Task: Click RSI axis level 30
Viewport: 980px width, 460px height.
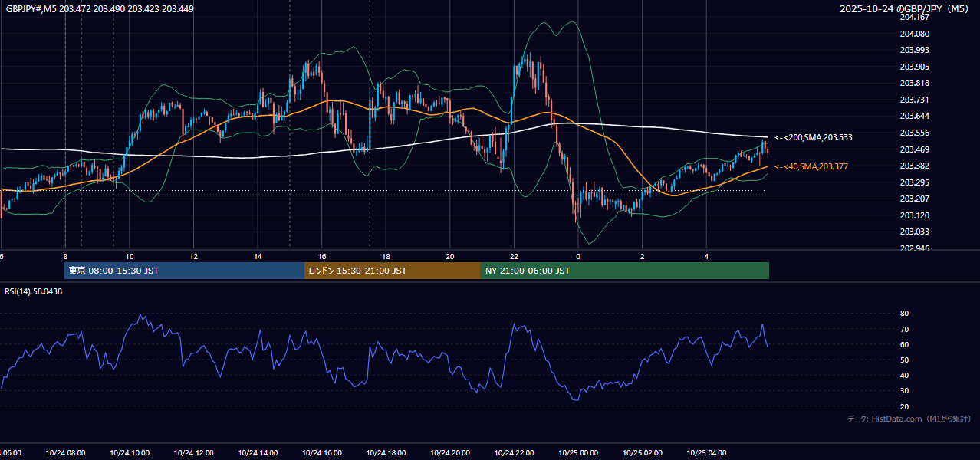Action: point(904,391)
